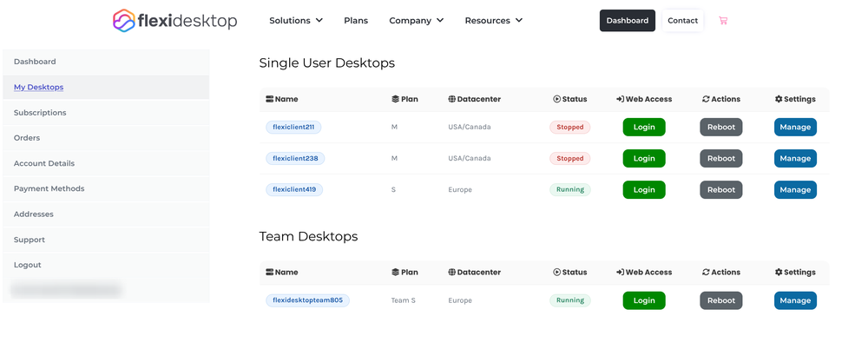Reboot the flexidesktopteam805 desktop

click(x=721, y=300)
